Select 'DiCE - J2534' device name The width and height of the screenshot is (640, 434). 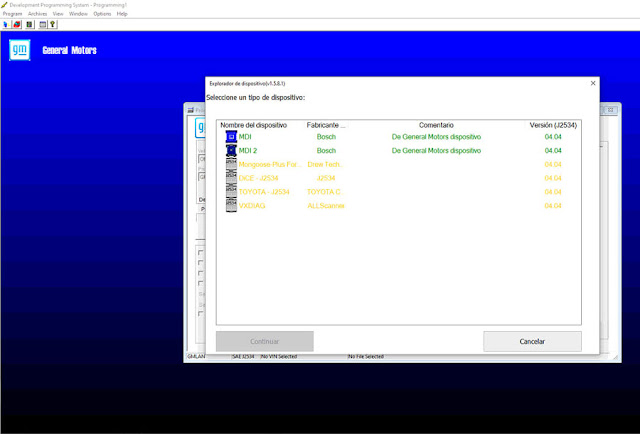pyautogui.click(x=258, y=178)
